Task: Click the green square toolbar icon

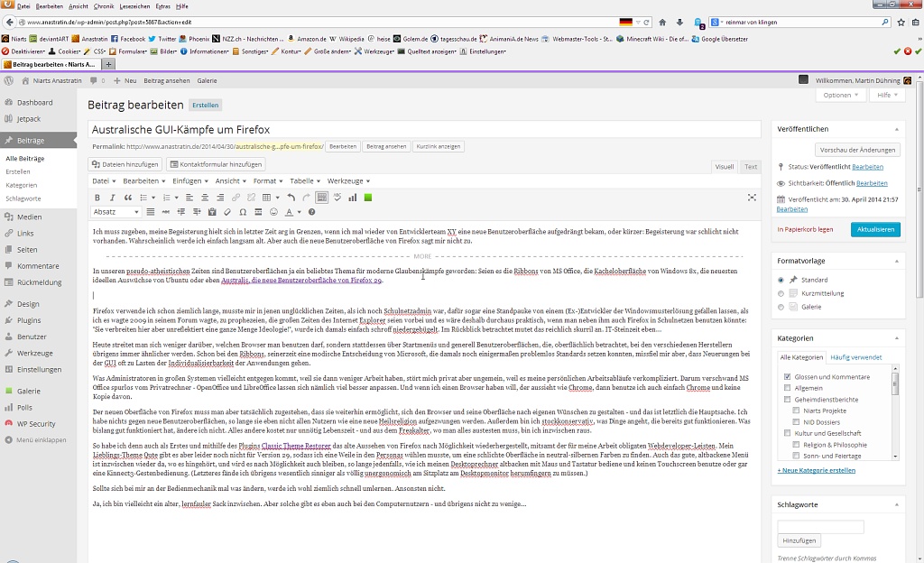Action: [368, 198]
